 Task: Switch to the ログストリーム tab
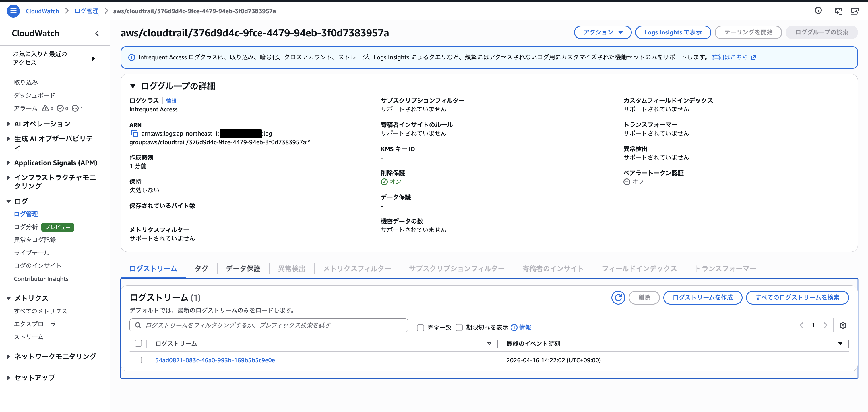(153, 269)
